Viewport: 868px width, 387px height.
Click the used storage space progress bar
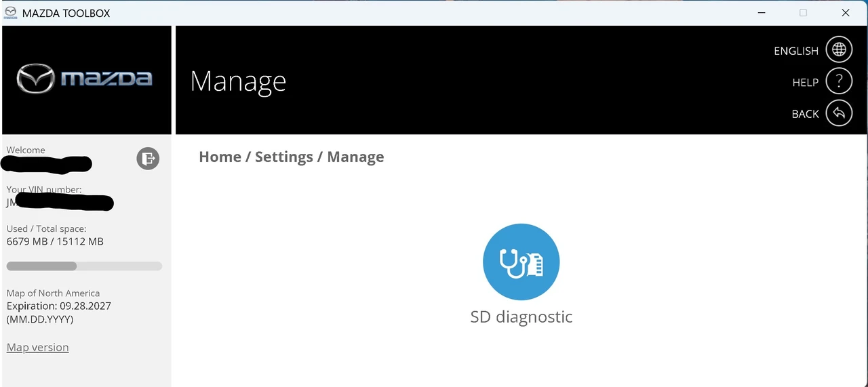tap(84, 266)
